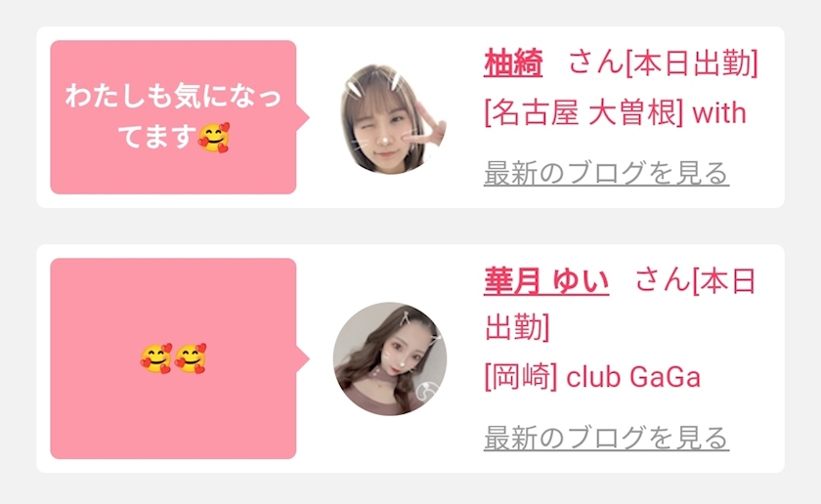Click the さん honorific after 華月 ゆい
This screenshot has width=821, height=504.
click(663, 281)
